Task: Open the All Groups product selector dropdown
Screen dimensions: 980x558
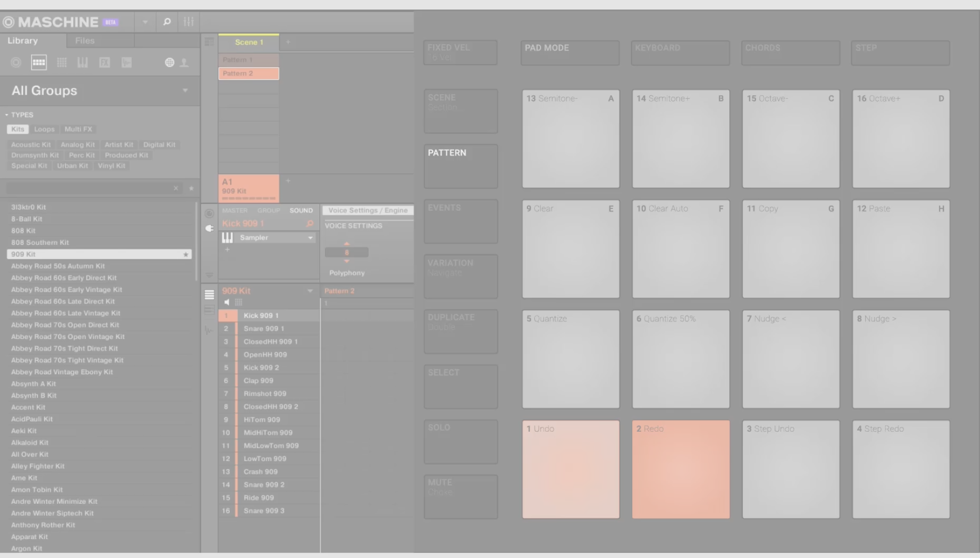Action: coord(185,91)
